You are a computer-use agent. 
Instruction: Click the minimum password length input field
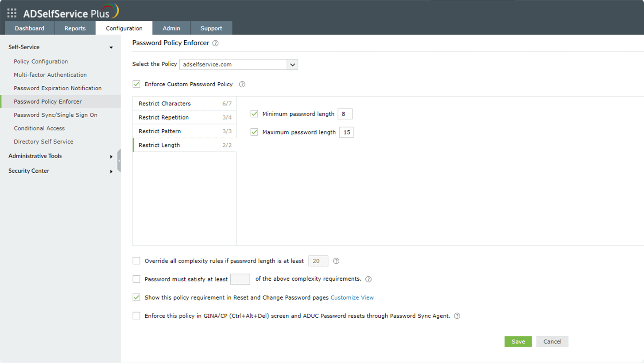pyautogui.click(x=345, y=114)
